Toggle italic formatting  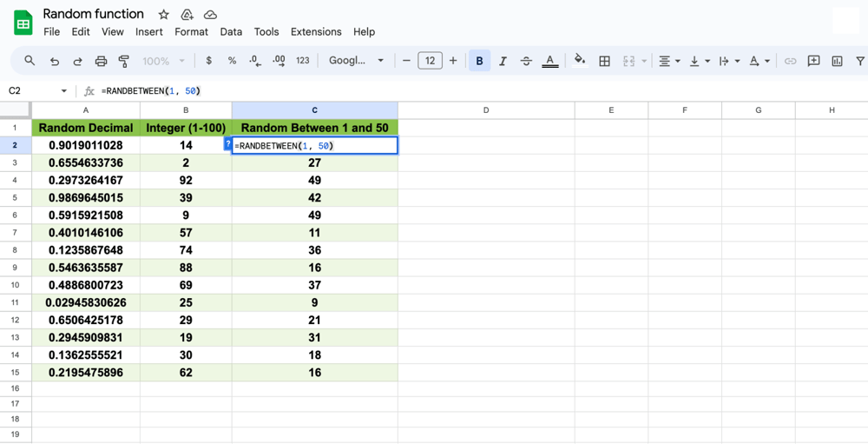click(503, 61)
